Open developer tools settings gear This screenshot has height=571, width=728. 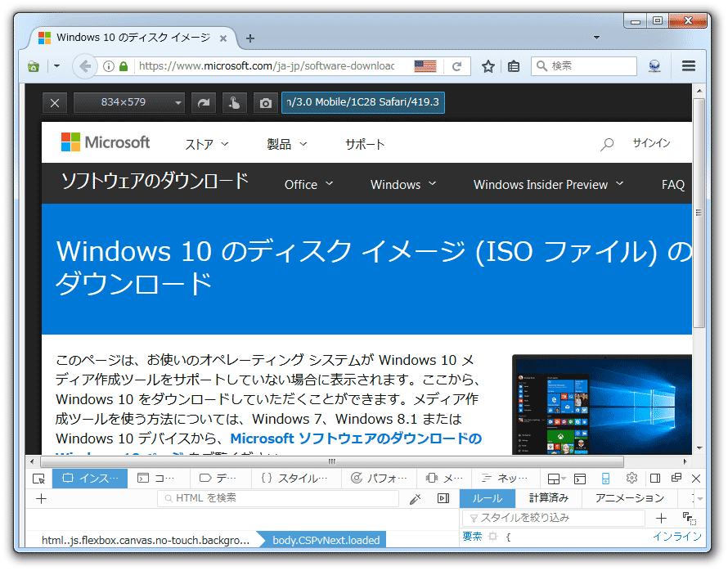[x=631, y=479]
